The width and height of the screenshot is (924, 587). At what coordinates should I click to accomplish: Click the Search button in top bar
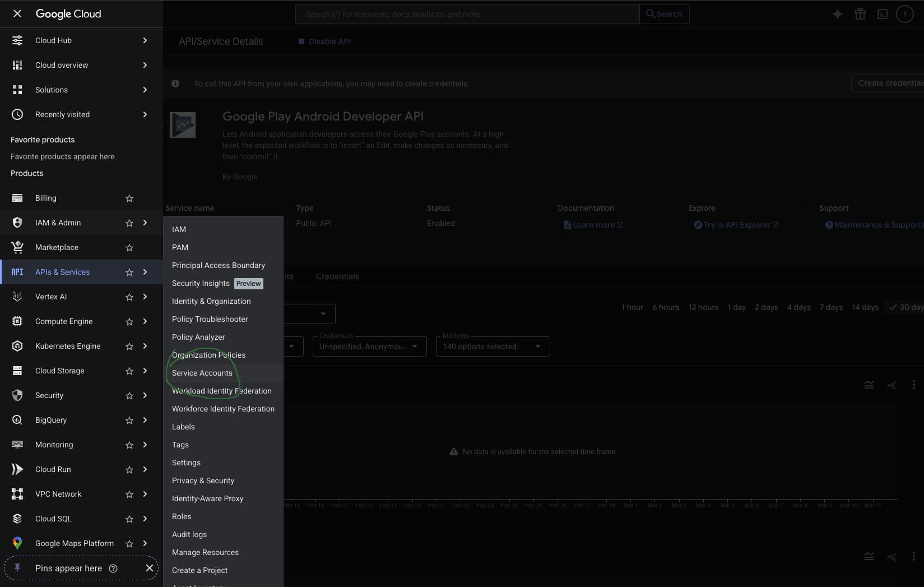tap(664, 14)
